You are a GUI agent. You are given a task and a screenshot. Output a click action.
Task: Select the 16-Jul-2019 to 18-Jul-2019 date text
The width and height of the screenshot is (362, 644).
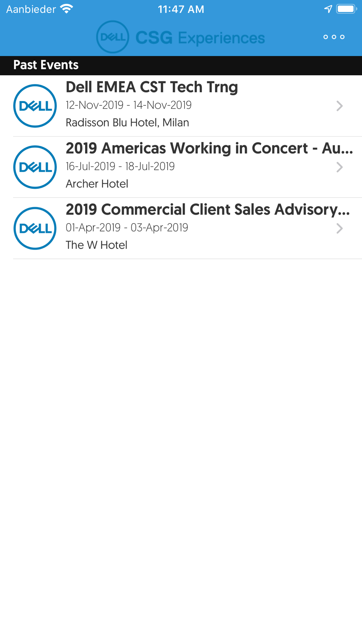[x=120, y=166]
